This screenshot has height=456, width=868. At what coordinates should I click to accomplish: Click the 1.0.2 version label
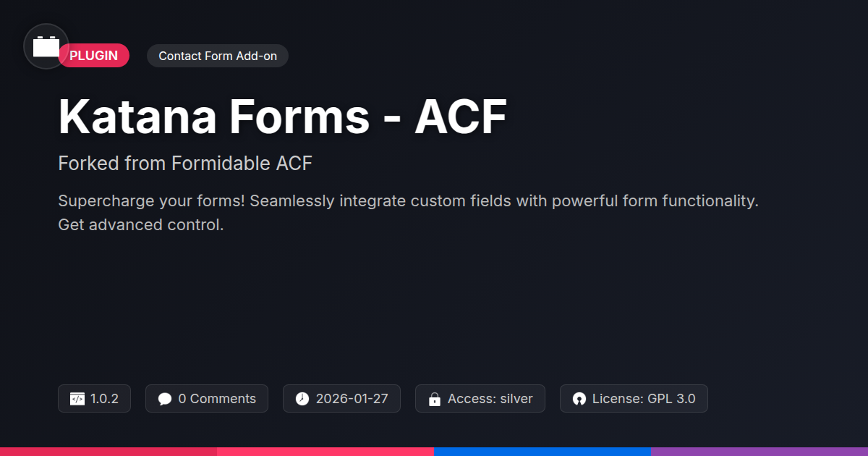point(104,399)
